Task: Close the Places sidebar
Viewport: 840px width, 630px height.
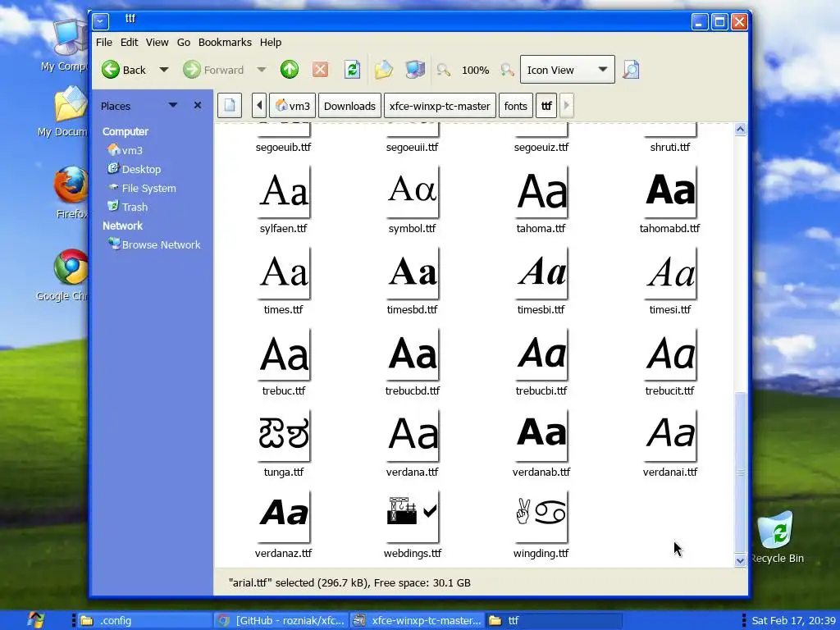Action: point(198,106)
